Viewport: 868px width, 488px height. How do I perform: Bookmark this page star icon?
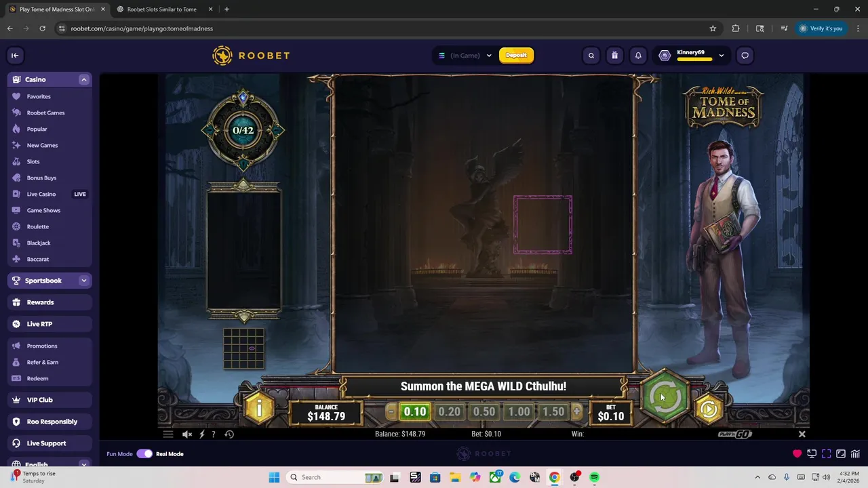713,28
